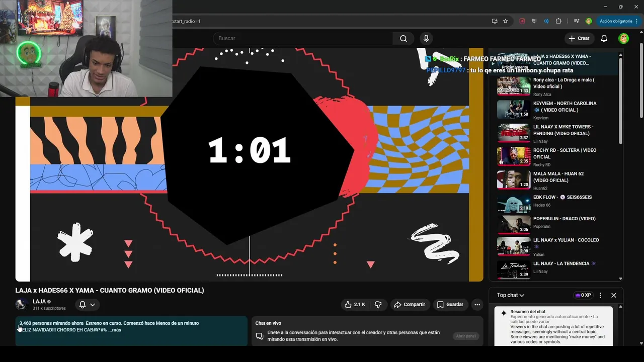
Task: Expand description with ...más
Action: pyautogui.click(x=114, y=330)
